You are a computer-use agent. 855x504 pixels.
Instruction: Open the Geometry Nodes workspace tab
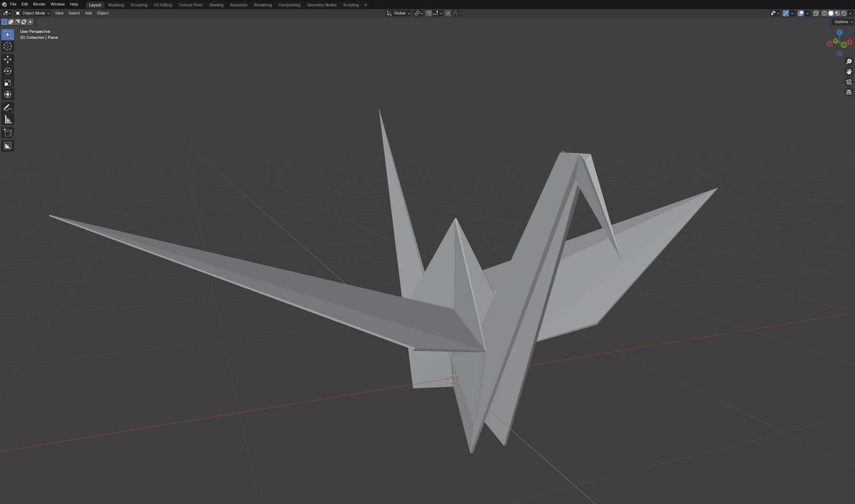coord(321,5)
